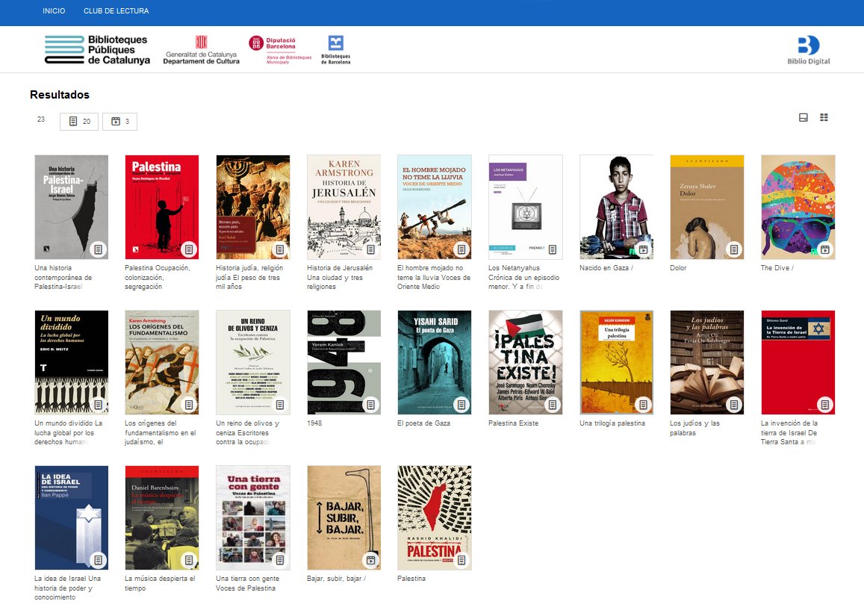Click title link 'Un reino de olivos y ceniza'
864x616 pixels.
coord(247,432)
